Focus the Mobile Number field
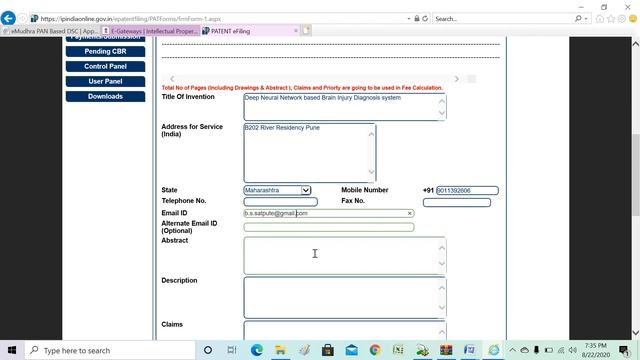Image resolution: width=640 pixels, height=360 pixels. point(467,190)
